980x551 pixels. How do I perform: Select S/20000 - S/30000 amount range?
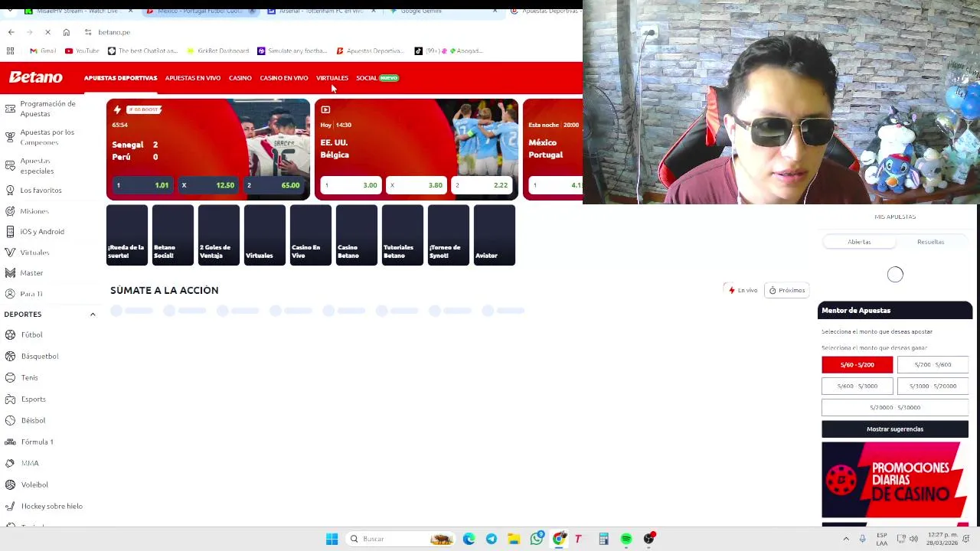point(895,407)
